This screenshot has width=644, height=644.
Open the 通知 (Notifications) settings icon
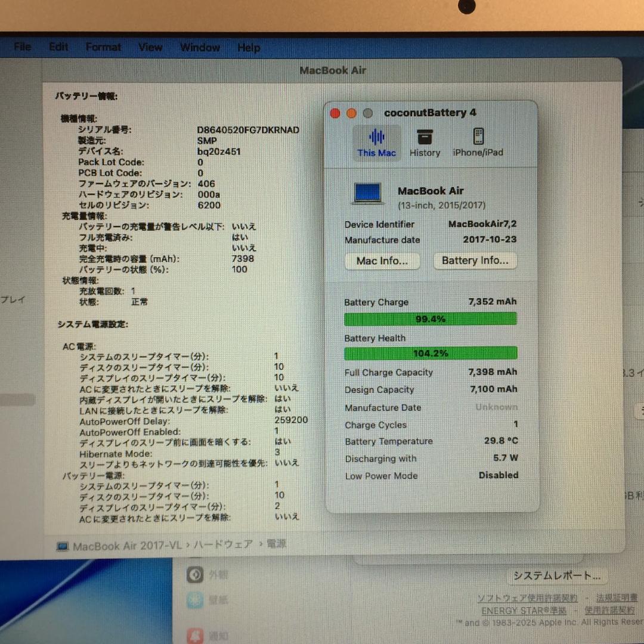(x=196, y=636)
